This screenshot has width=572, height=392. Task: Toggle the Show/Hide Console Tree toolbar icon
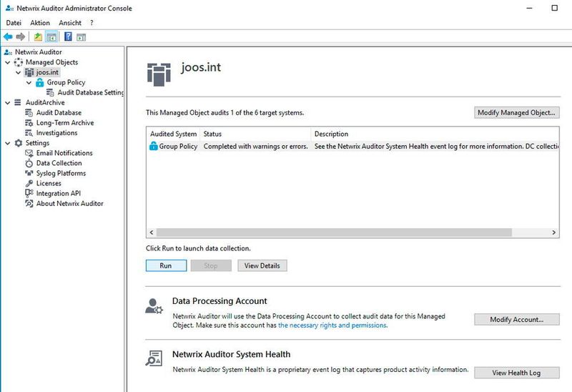[51, 37]
